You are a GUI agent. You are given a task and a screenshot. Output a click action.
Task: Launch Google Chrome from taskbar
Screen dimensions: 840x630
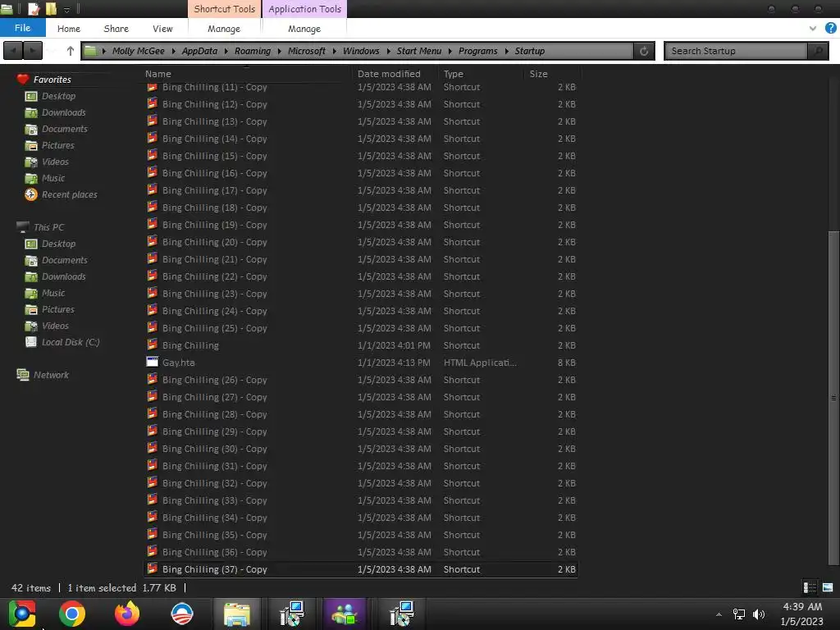click(72, 614)
